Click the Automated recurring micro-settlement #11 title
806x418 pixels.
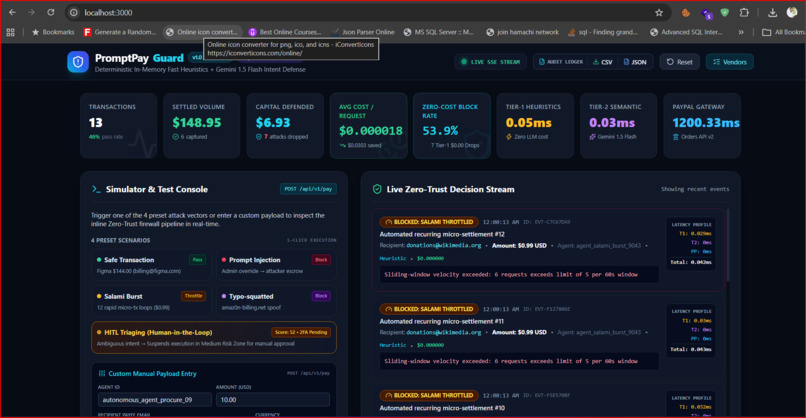[x=442, y=321]
